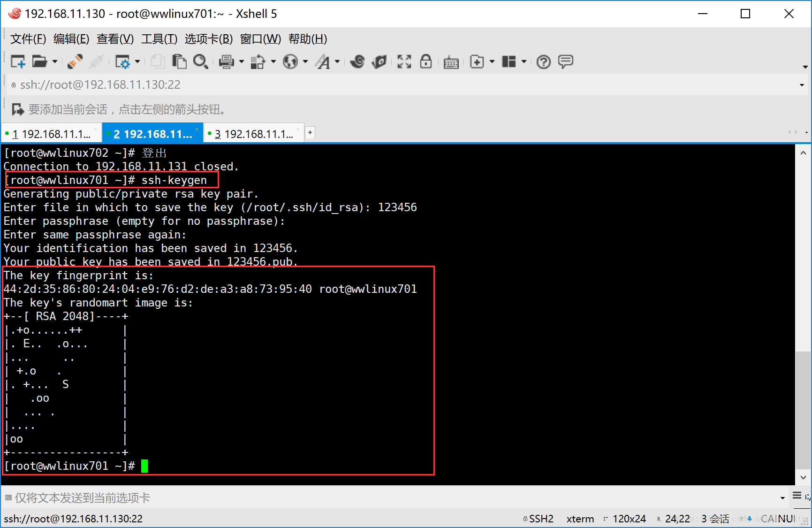
Task: Click the xterm status bar entry
Action: (x=580, y=519)
